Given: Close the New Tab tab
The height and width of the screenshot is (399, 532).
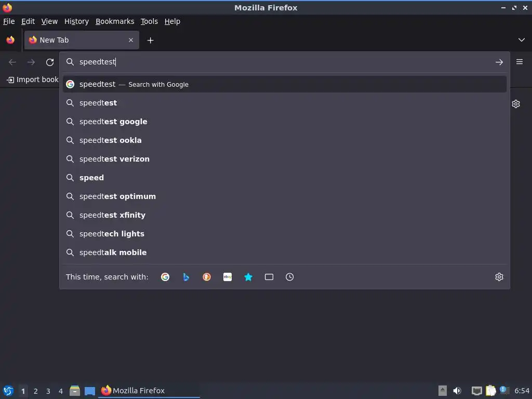Looking at the screenshot, I should tap(131, 40).
